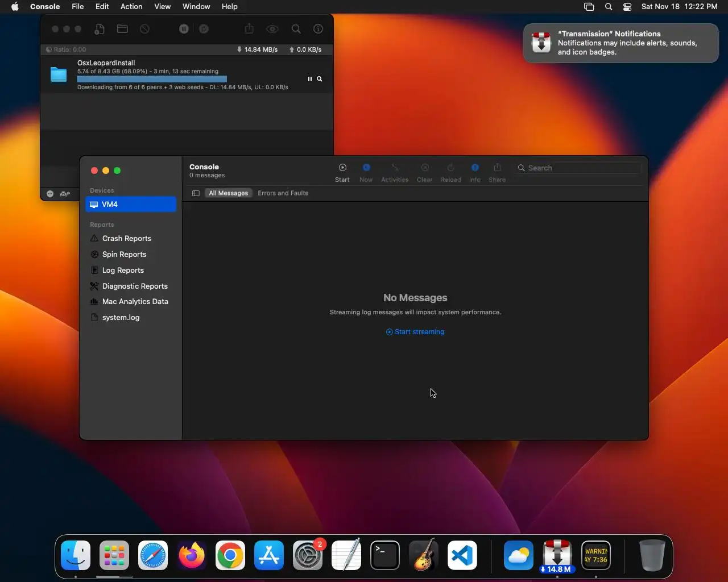Click the 0.0 KB/s upload speed in status bar
This screenshot has height=582, width=728.
click(x=305, y=49)
